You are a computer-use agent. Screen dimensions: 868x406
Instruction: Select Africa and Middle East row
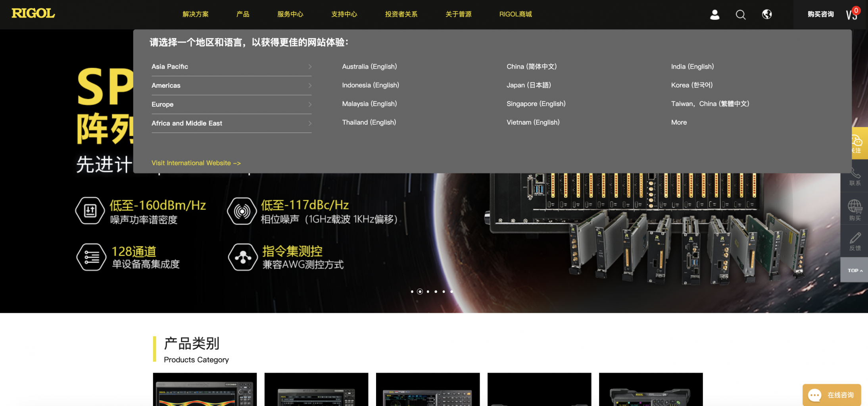tap(232, 123)
